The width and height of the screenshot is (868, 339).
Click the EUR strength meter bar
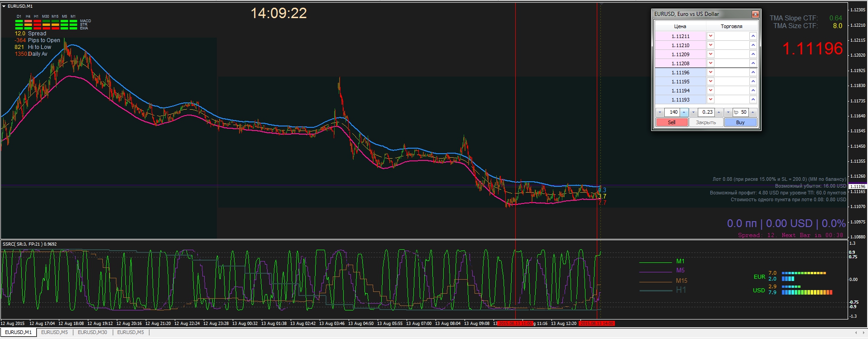pos(804,276)
